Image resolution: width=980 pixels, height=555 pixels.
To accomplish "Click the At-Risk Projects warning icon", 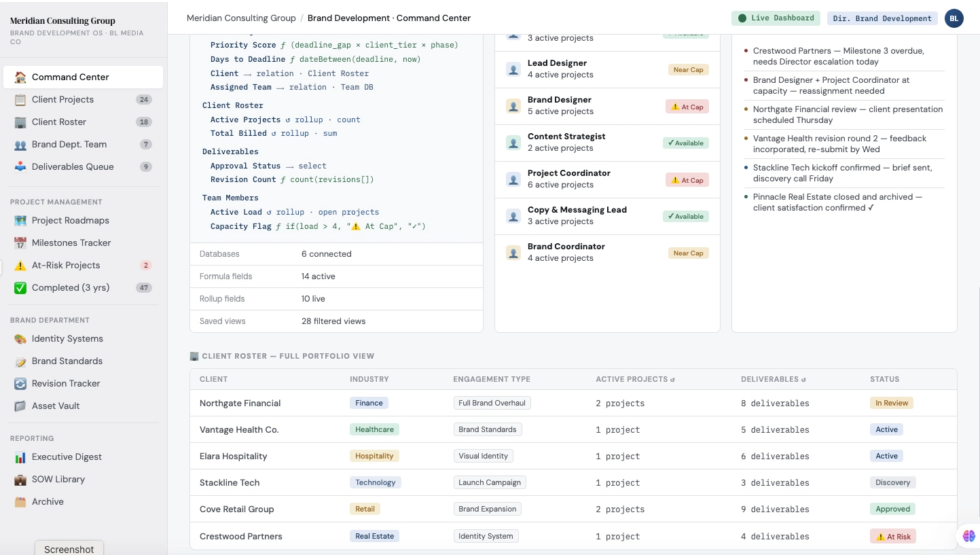I will tap(20, 266).
